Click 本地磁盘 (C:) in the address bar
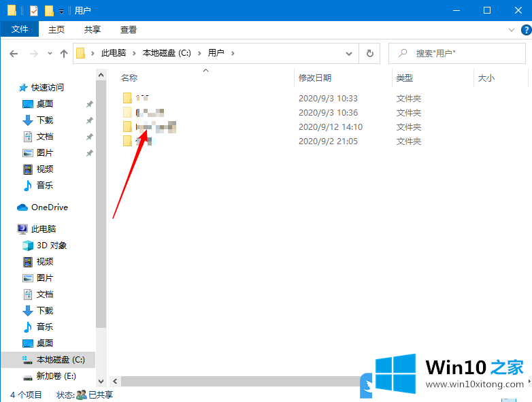Viewport: 532px width, 402px height. point(167,53)
